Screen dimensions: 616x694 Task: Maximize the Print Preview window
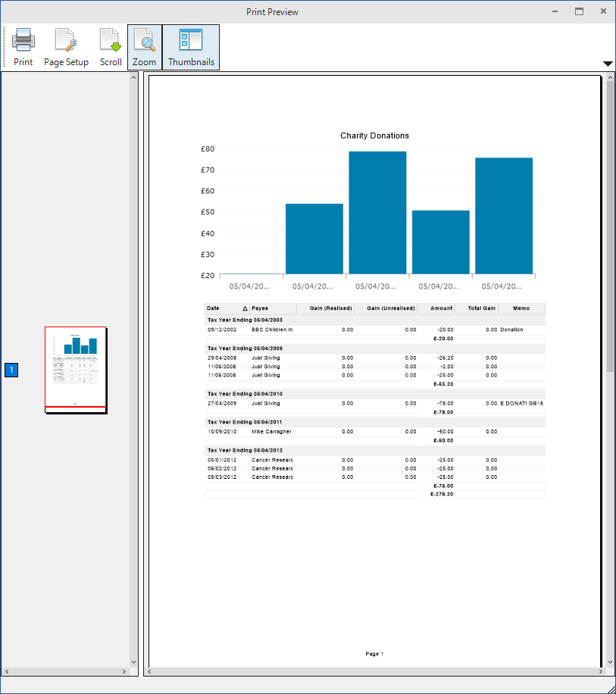pos(579,11)
